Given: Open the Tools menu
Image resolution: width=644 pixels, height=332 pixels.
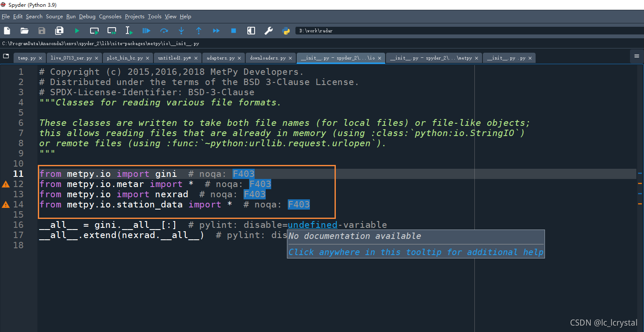Looking at the screenshot, I should (155, 17).
